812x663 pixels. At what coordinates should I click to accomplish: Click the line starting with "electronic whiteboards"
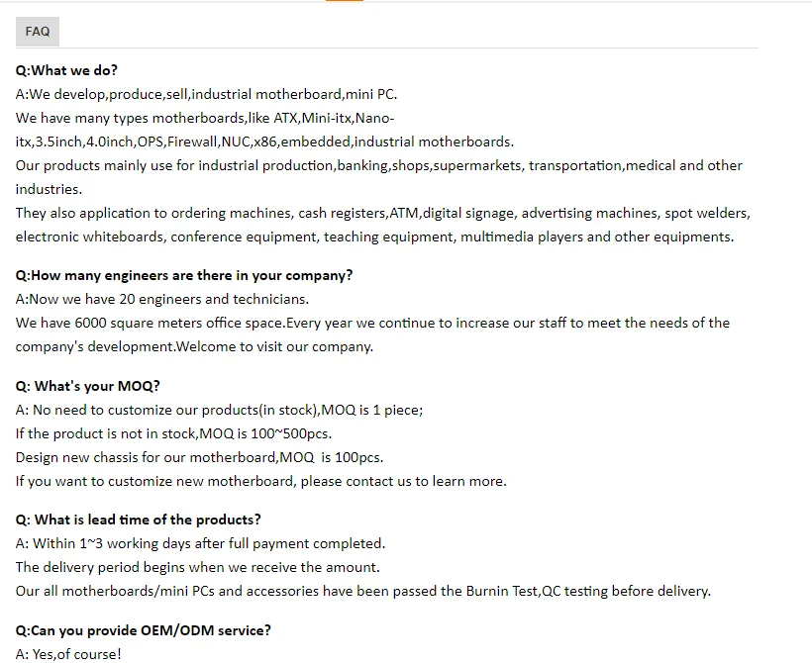coord(374,237)
